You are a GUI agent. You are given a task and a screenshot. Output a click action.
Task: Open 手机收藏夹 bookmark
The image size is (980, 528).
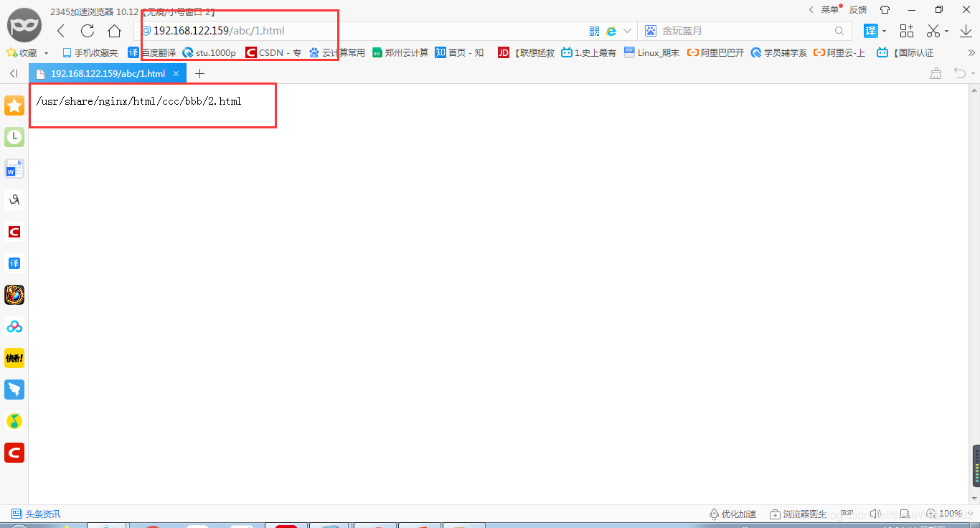(x=90, y=52)
